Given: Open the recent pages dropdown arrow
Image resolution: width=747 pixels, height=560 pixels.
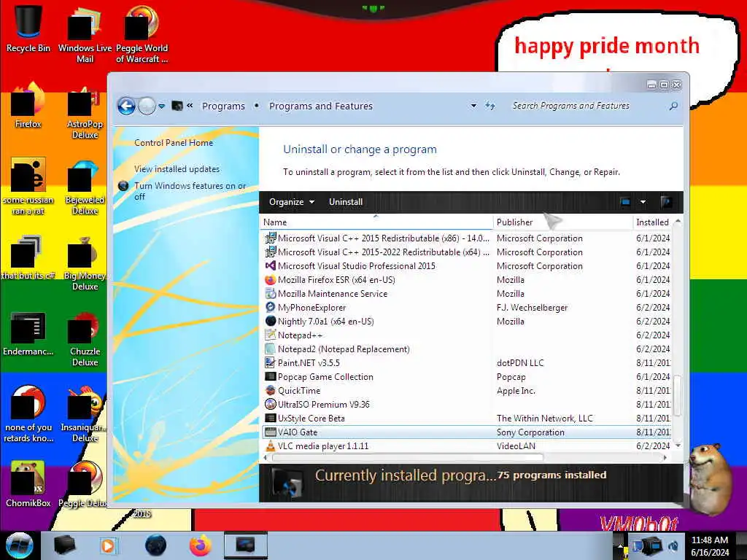Looking at the screenshot, I should coord(162,106).
